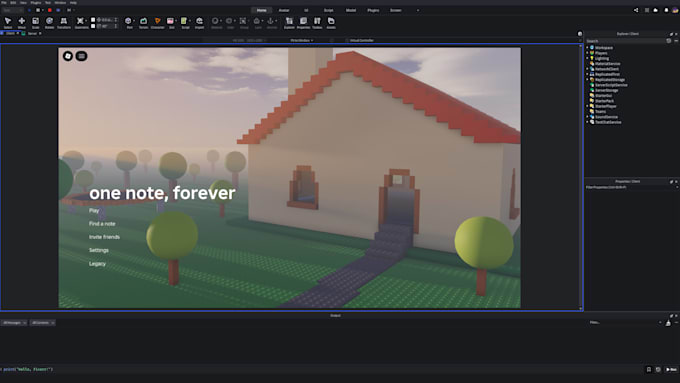Switch to the Avatar ribbon tab

click(284, 10)
